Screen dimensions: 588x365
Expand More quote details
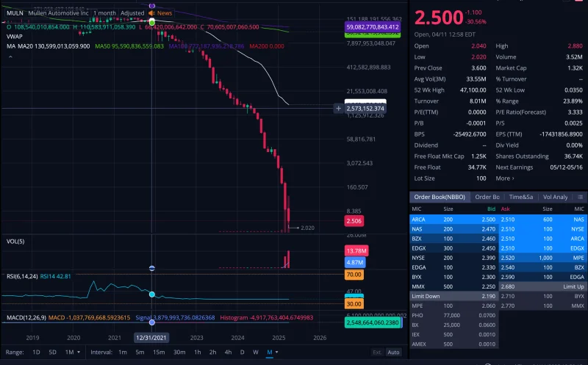505,178
